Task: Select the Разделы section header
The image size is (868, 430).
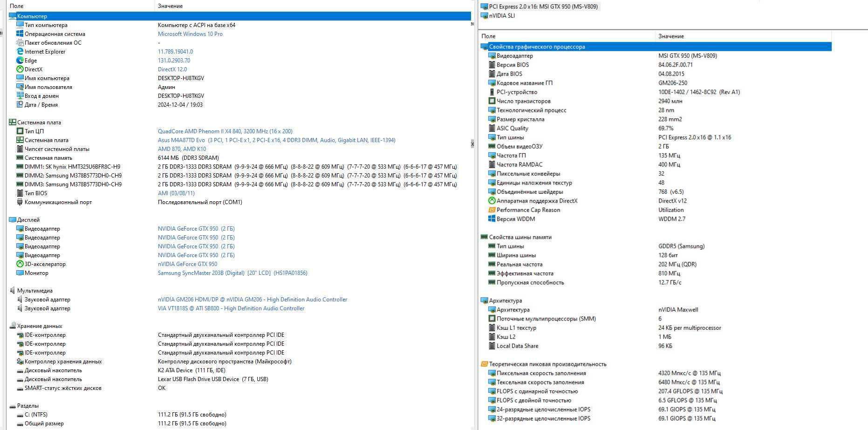Action: click(x=28, y=405)
